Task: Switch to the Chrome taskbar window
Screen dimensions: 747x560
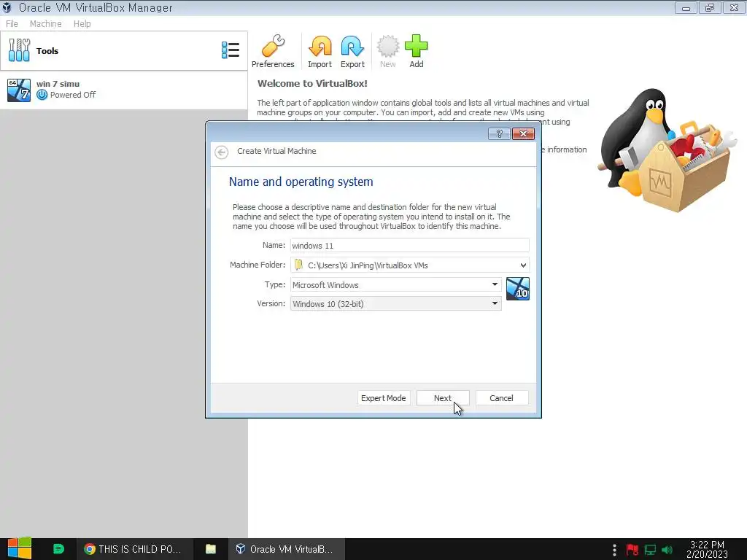Action: [x=134, y=549]
